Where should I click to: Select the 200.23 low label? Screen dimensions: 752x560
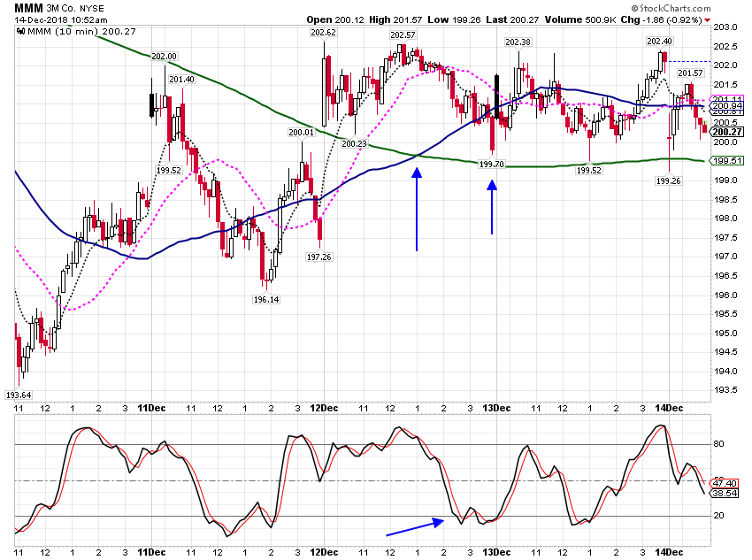coord(355,144)
